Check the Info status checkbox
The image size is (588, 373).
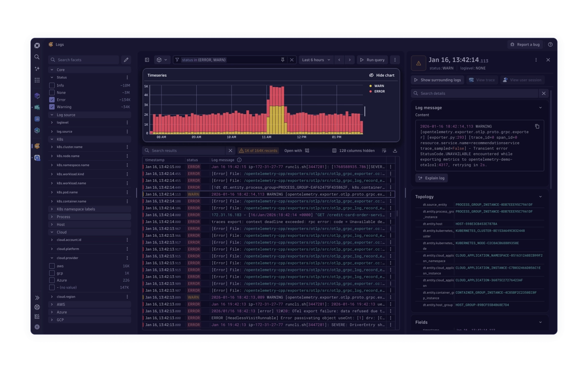pyautogui.click(x=52, y=85)
